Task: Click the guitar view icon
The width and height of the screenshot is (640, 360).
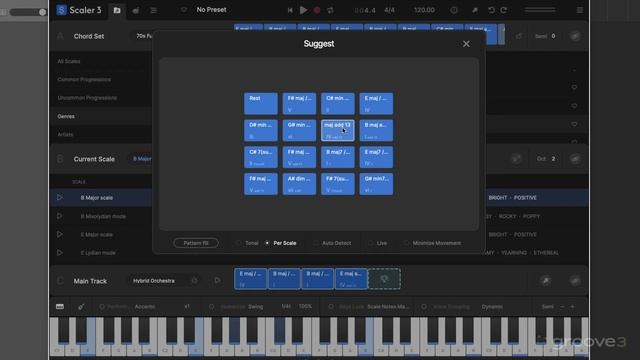Action: pyautogui.click(x=81, y=307)
